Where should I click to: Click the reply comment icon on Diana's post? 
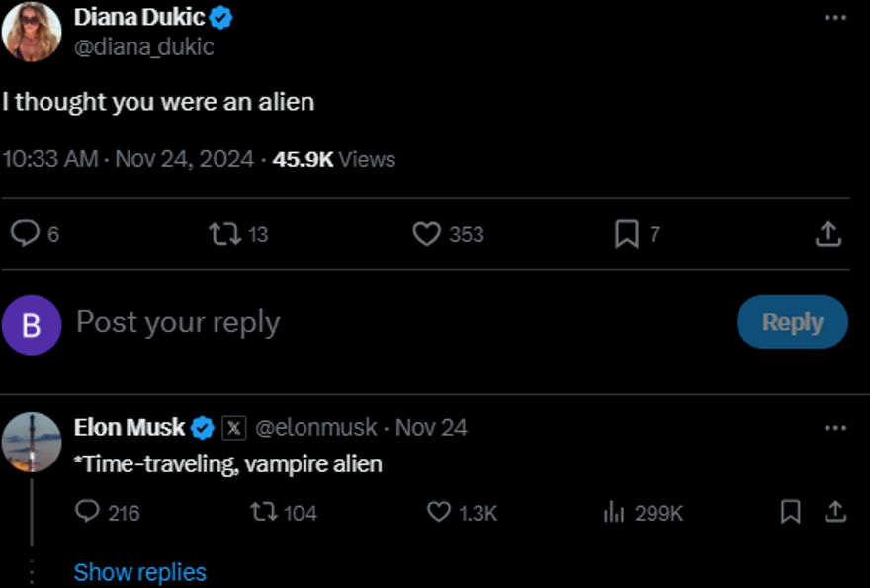coord(24,234)
